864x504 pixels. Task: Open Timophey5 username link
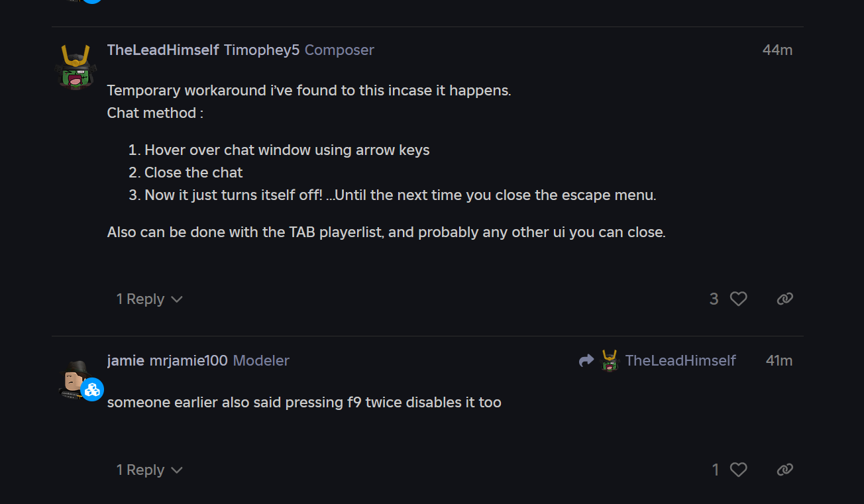pyautogui.click(x=262, y=50)
